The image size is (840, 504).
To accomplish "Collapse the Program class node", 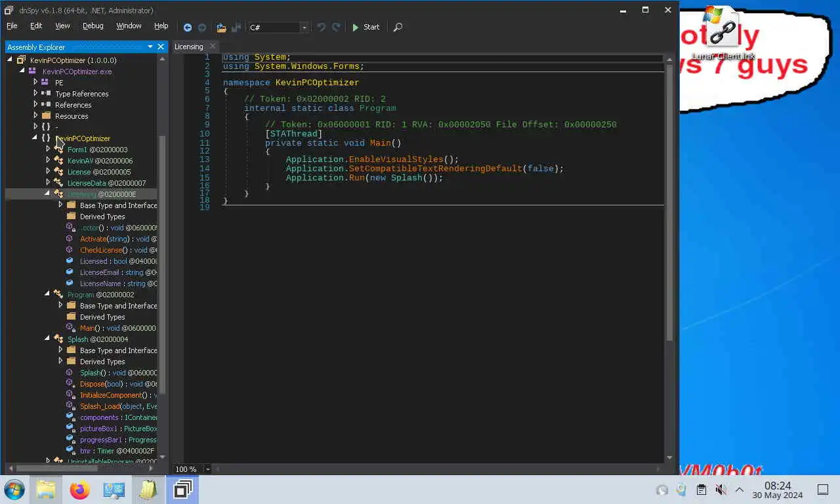I will pos(47,294).
